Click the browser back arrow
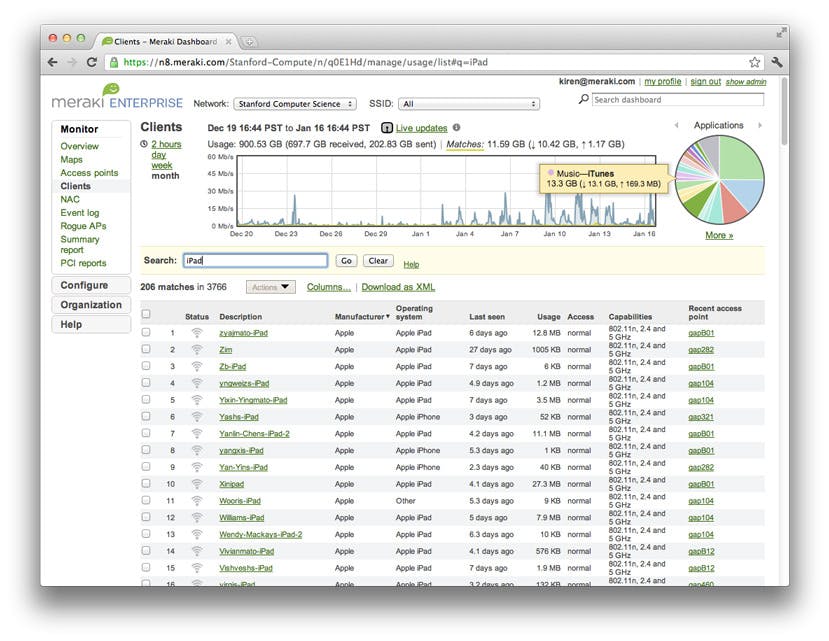Screen dimensions: 829x641 (x=53, y=62)
